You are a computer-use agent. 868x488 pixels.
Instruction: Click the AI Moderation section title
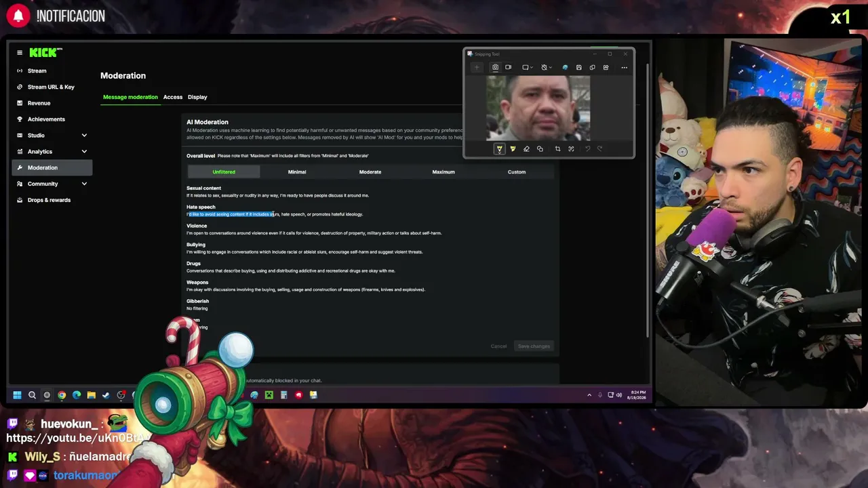coord(208,122)
